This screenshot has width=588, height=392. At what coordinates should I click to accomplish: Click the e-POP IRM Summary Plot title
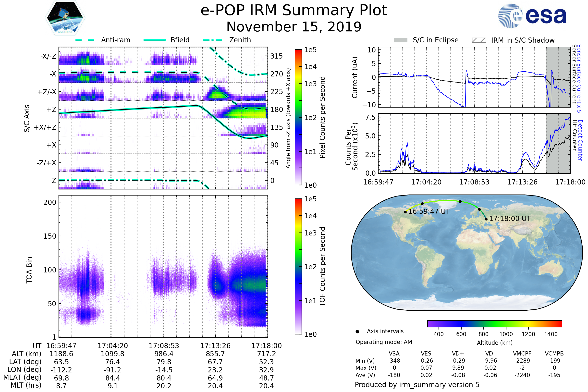click(x=294, y=11)
